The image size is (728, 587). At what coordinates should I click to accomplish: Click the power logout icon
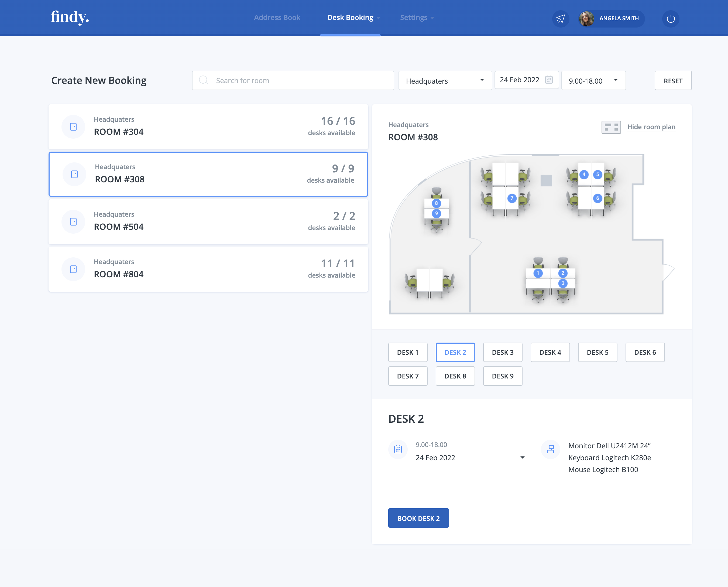click(x=671, y=19)
